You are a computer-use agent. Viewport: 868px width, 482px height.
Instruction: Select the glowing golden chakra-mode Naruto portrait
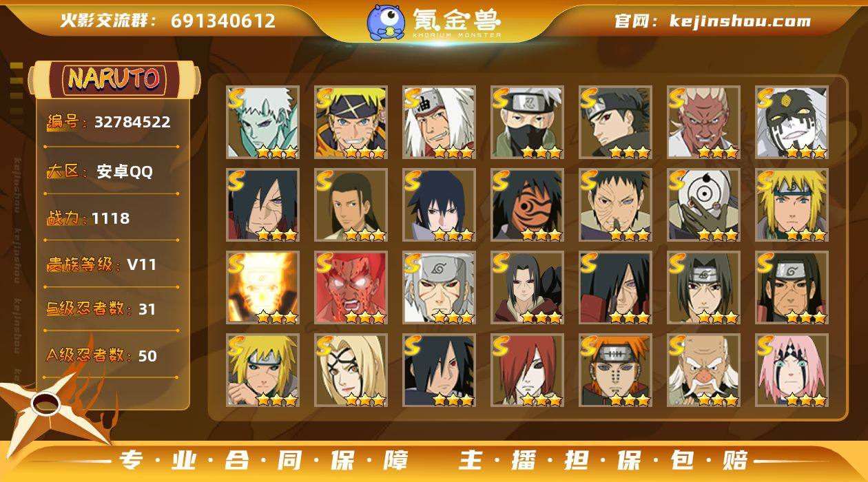[x=263, y=288]
